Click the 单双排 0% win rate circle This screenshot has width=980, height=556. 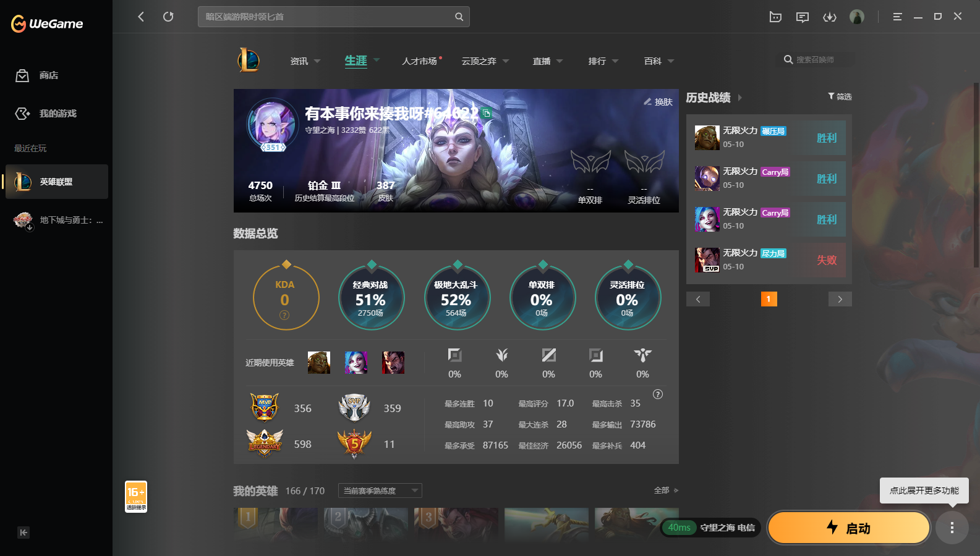tap(542, 297)
